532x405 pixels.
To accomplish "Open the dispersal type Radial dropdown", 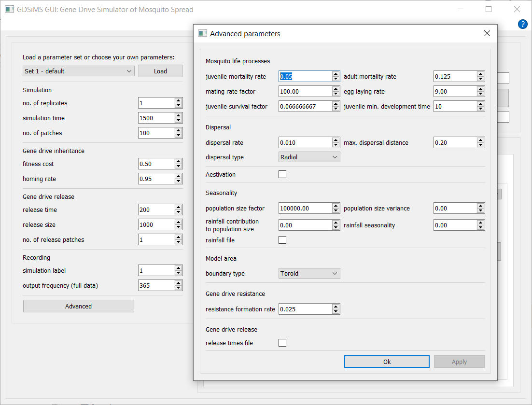I will coord(309,157).
